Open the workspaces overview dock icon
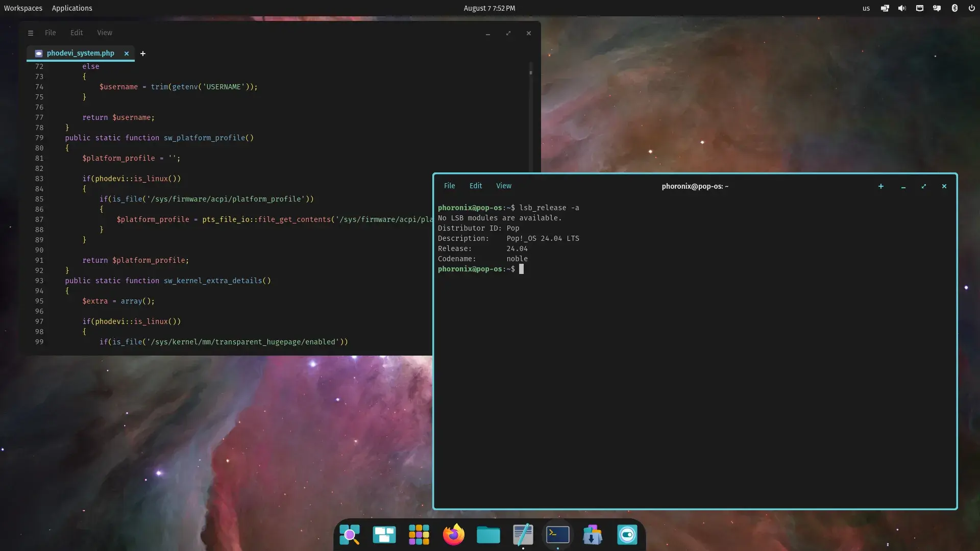This screenshot has height=551, width=980. [x=384, y=535]
